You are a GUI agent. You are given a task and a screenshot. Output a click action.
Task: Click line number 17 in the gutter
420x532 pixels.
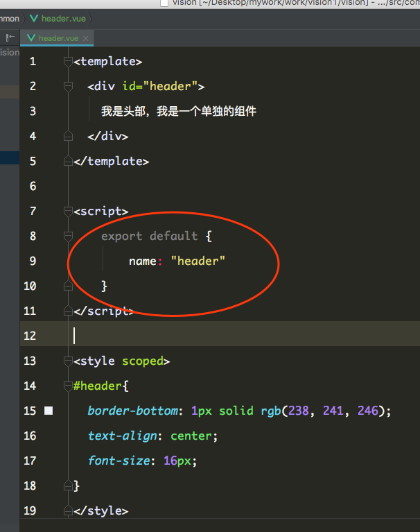click(x=30, y=461)
